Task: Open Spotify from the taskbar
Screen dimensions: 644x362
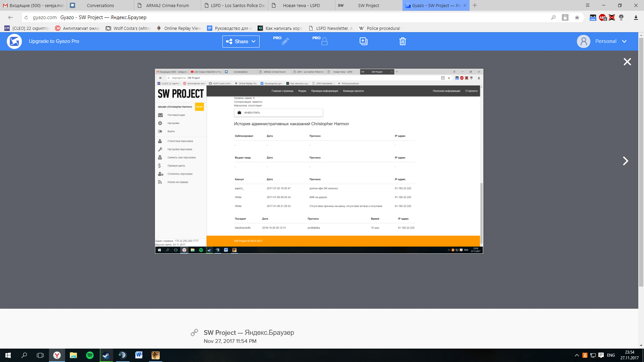Action: click(90, 355)
